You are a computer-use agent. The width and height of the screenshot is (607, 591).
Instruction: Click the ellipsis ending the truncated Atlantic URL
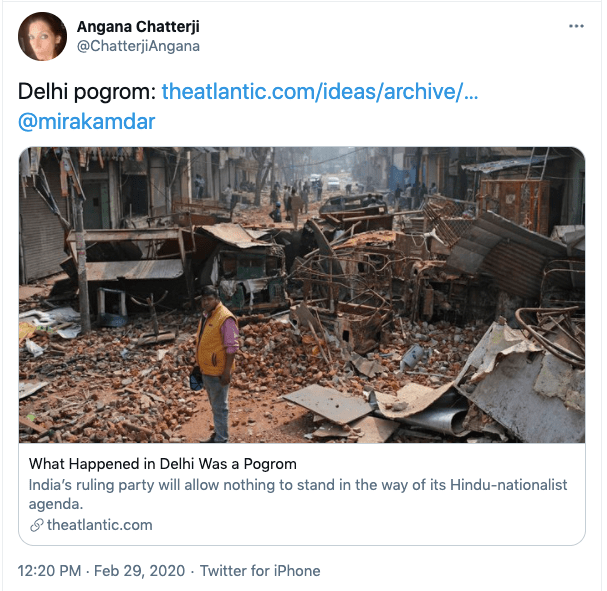[x=472, y=92]
